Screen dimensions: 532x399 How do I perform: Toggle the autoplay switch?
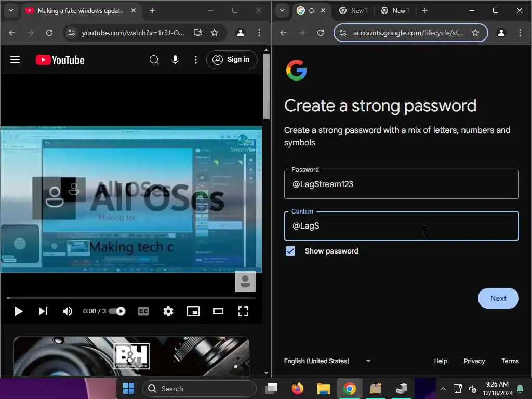coord(117,311)
